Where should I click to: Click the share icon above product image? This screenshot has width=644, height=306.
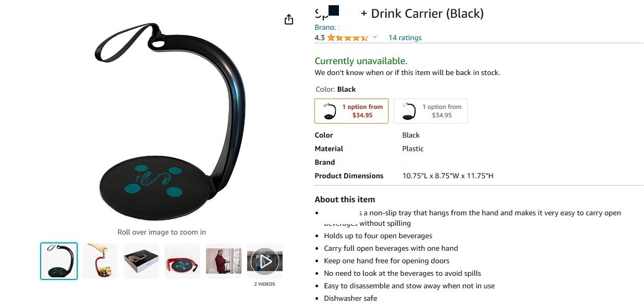tap(289, 19)
